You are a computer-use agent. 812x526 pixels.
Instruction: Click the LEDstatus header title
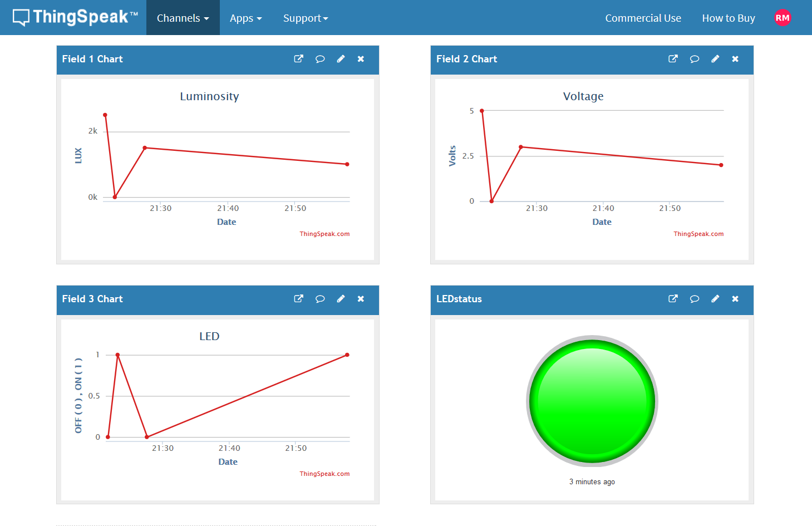(459, 299)
